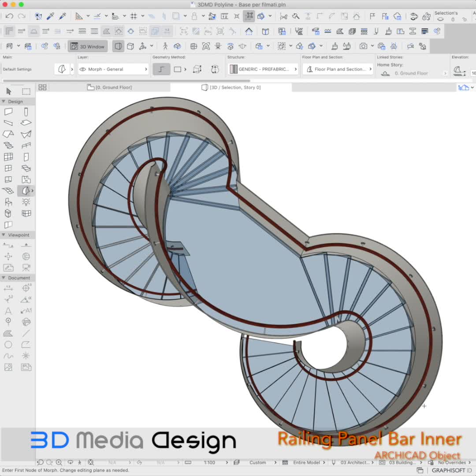Open the Morph - General layer dropdown
The width and height of the screenshot is (476, 476).
113,69
